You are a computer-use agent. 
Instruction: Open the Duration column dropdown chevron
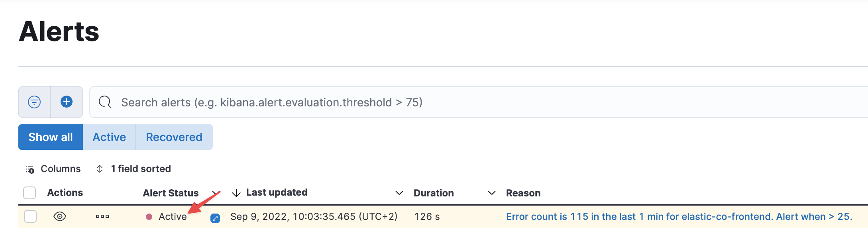pyautogui.click(x=492, y=193)
